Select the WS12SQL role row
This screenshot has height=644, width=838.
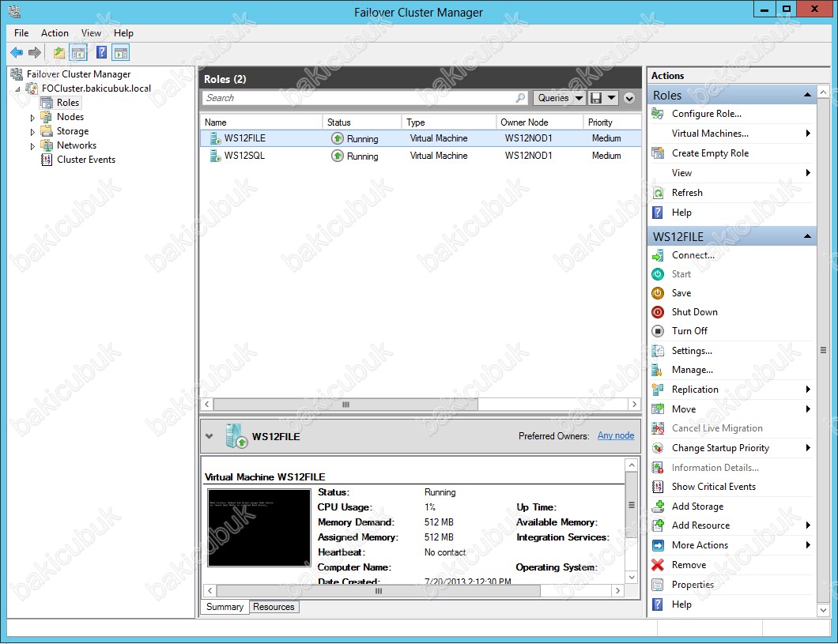421,156
